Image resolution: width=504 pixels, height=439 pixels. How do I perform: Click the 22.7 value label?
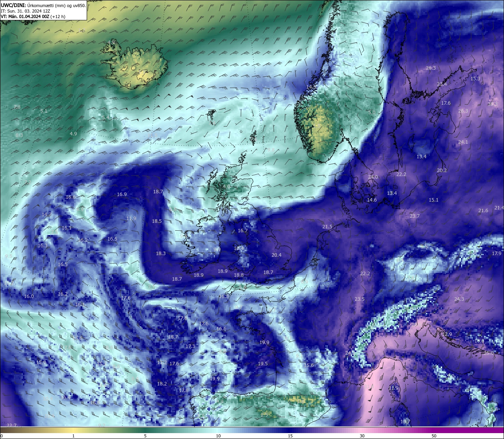(x=12, y=425)
